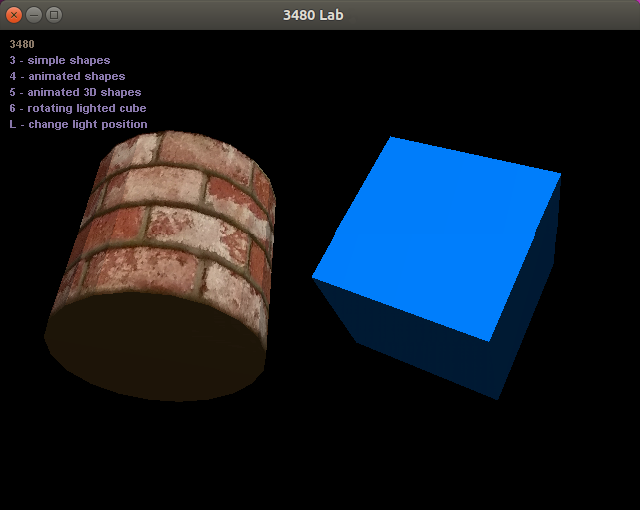Click the cube's lowest bottom corner
640x510 pixels.
(497, 398)
